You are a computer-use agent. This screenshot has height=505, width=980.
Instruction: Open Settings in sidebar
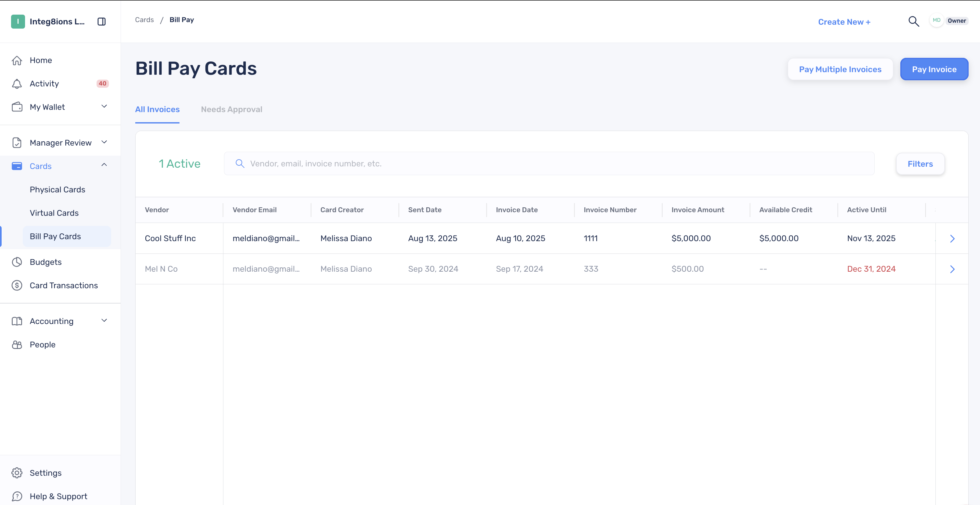pos(46,473)
